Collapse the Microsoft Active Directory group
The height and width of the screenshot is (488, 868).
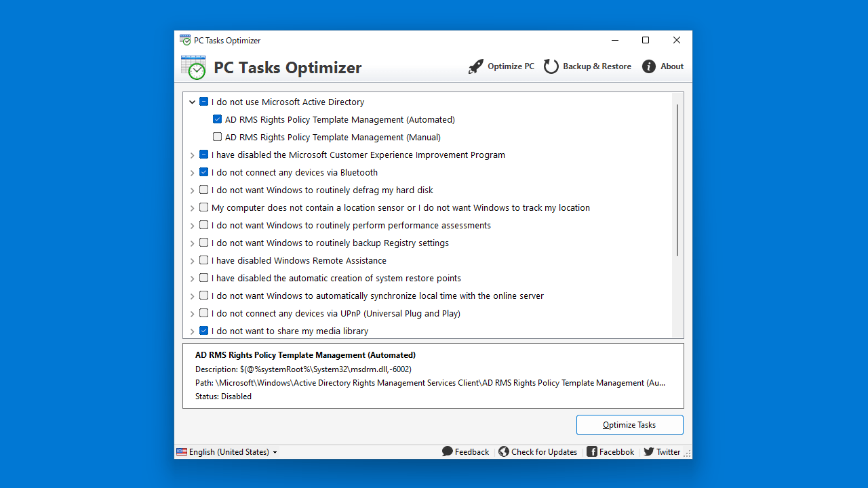(x=192, y=102)
